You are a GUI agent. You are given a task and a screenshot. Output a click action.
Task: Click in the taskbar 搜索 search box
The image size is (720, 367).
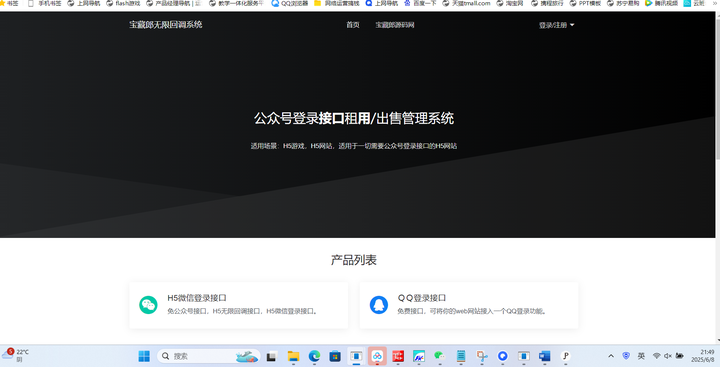[209, 356]
